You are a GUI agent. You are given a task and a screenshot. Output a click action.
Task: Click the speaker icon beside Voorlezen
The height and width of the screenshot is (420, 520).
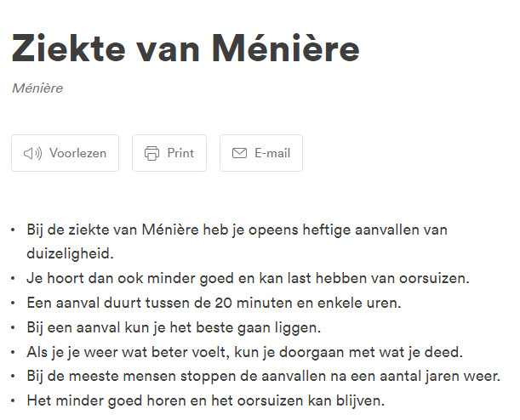33,154
